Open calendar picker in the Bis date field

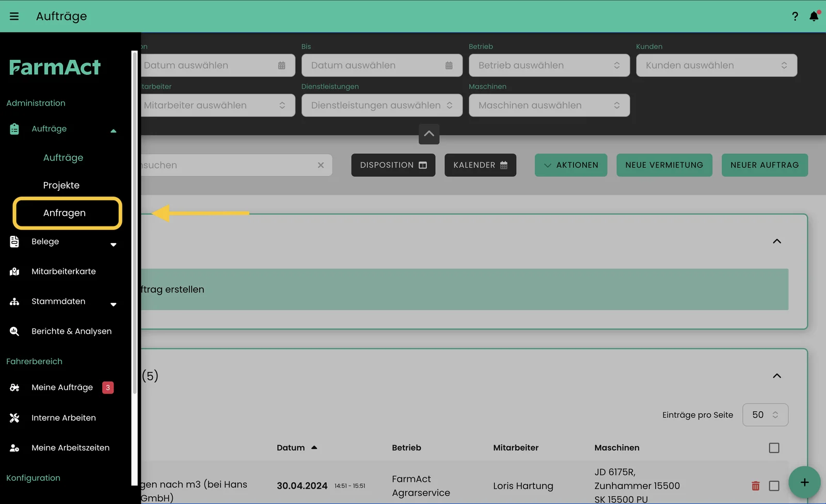coord(449,66)
